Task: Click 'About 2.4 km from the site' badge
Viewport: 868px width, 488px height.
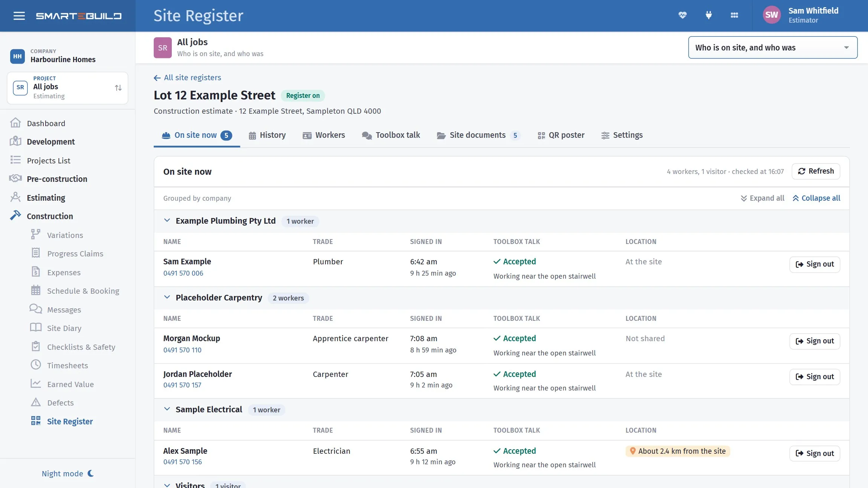Action: (678, 451)
